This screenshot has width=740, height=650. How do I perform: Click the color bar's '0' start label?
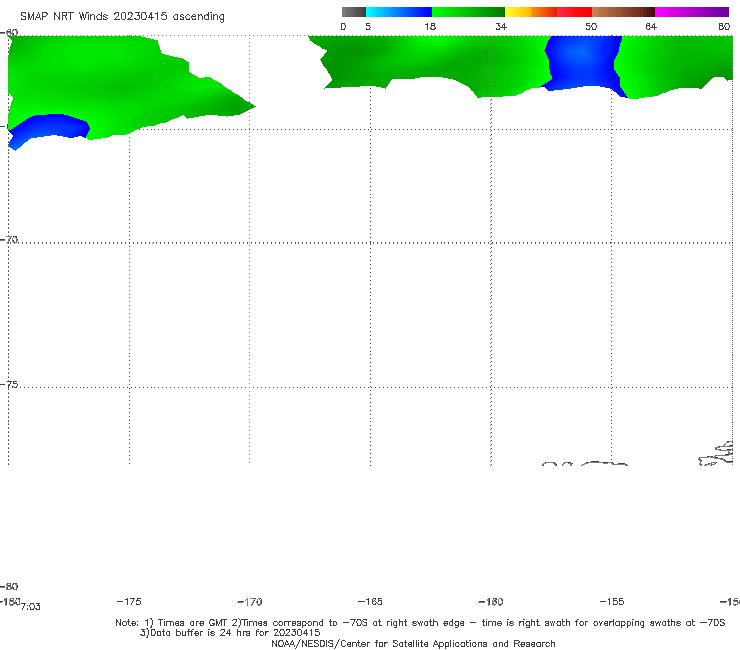(343, 27)
